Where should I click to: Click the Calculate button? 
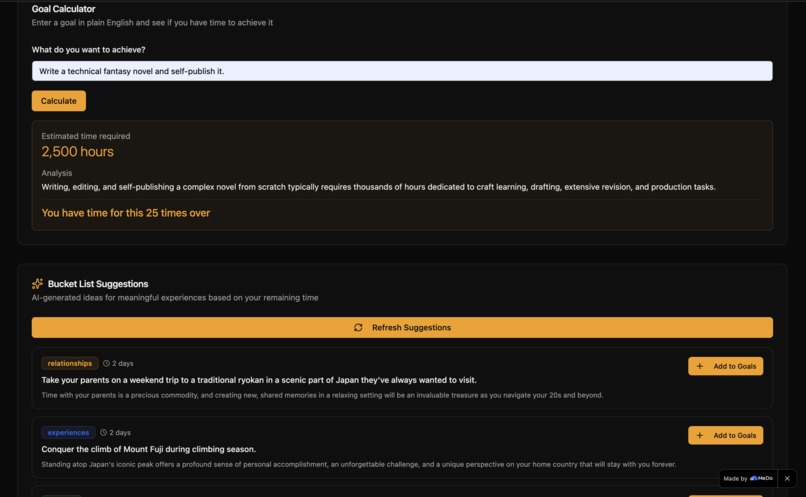pyautogui.click(x=59, y=101)
